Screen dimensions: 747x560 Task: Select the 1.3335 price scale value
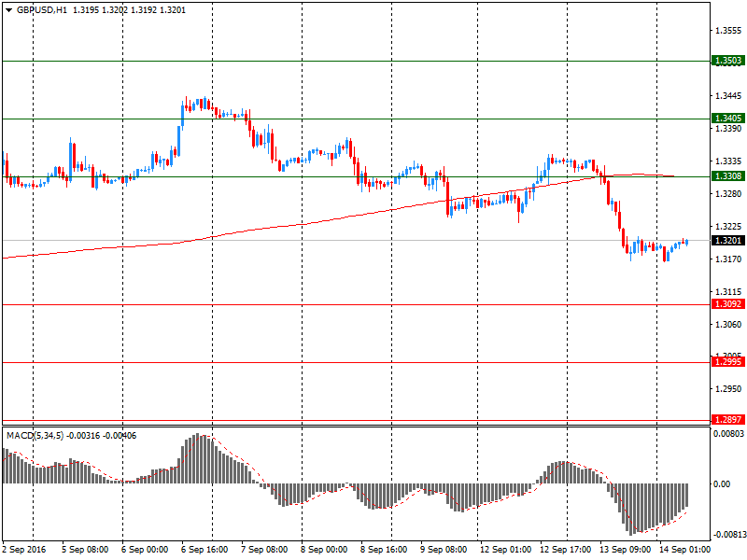(728, 161)
